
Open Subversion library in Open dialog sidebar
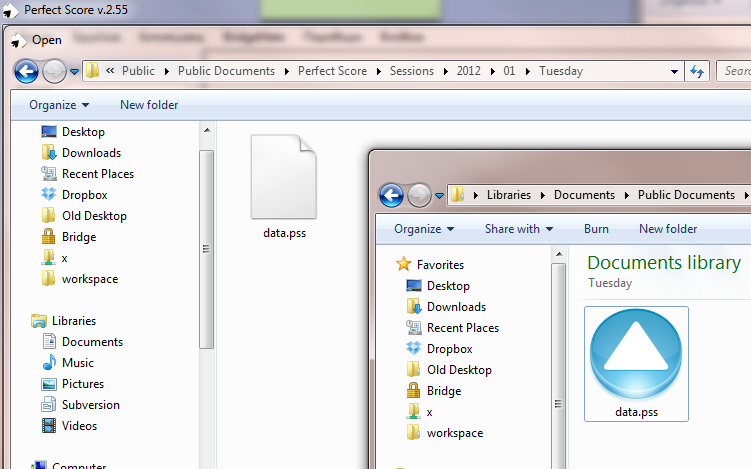[80, 405]
